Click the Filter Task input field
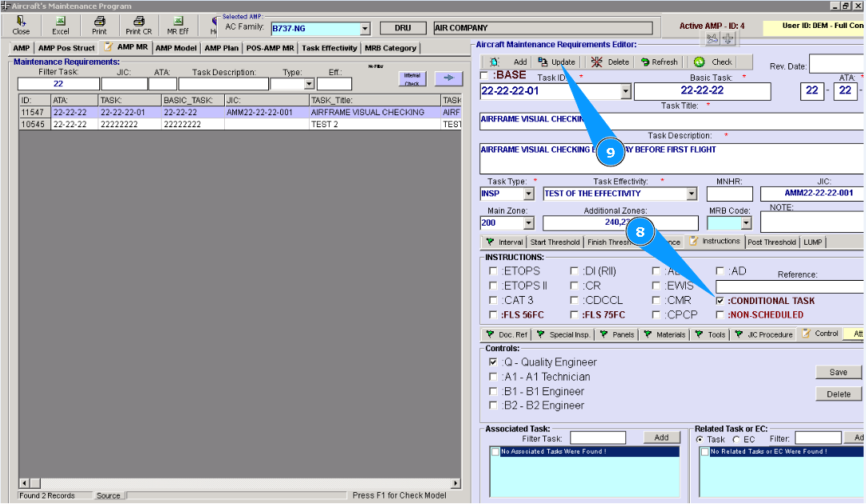Screen dimensions: 866x504 point(58,84)
